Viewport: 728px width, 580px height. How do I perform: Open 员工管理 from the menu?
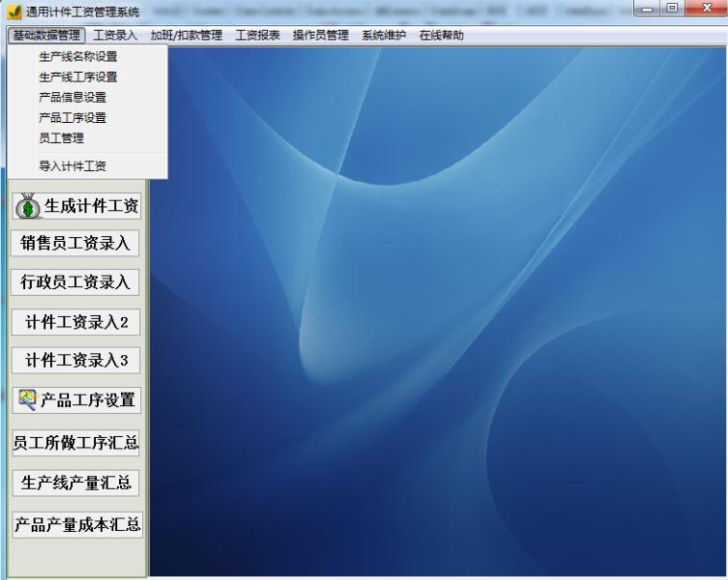coord(87,138)
